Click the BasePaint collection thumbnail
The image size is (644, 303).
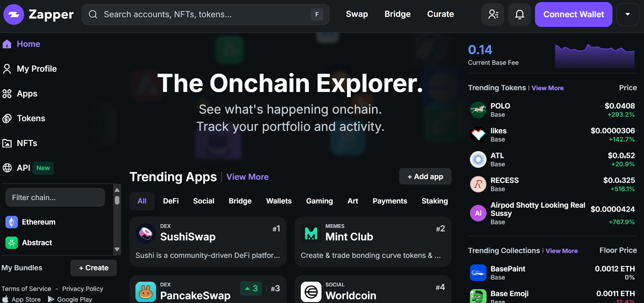478,273
